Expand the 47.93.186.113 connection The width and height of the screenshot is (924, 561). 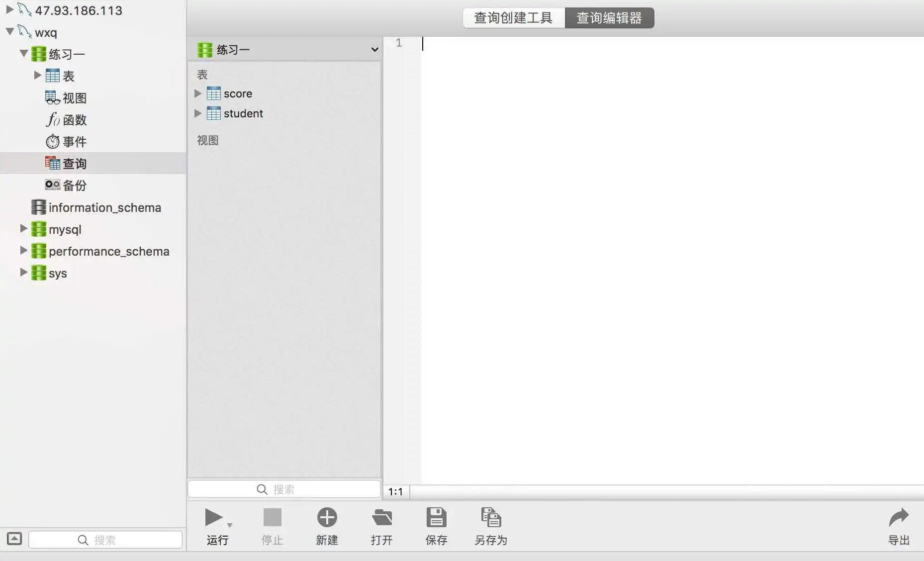pyautogui.click(x=9, y=10)
